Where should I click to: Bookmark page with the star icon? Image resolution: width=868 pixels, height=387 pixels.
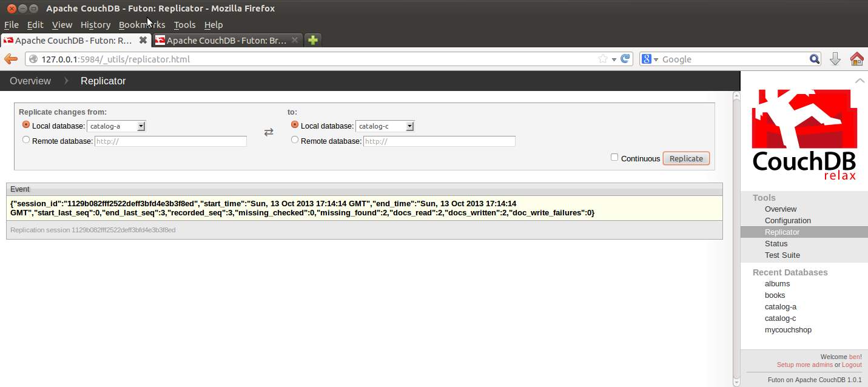pos(603,59)
